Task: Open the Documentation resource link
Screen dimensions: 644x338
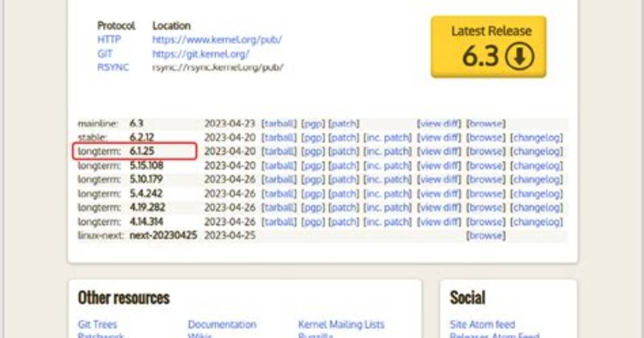Action: pyautogui.click(x=222, y=324)
